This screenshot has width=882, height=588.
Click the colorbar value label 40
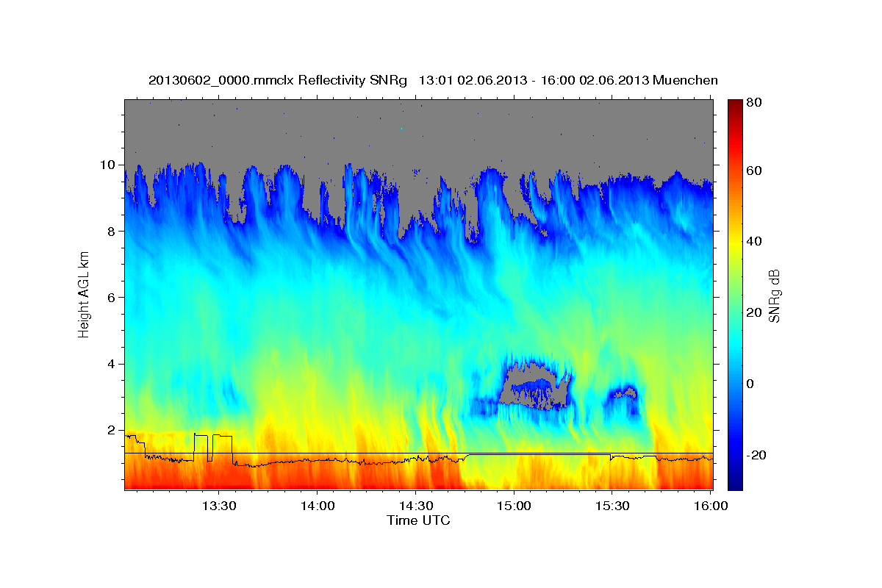[x=754, y=242]
